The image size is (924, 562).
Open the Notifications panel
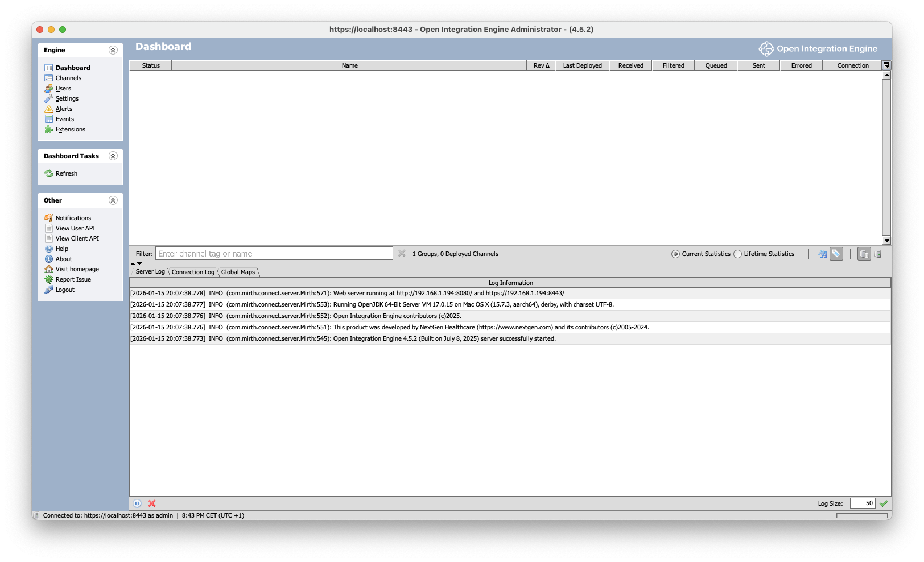click(x=73, y=218)
